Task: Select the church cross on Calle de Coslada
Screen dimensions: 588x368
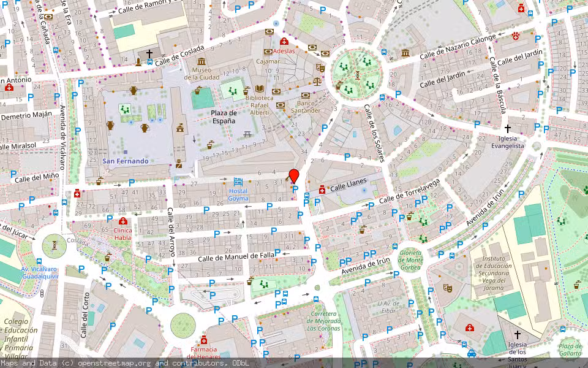Action: (149, 54)
